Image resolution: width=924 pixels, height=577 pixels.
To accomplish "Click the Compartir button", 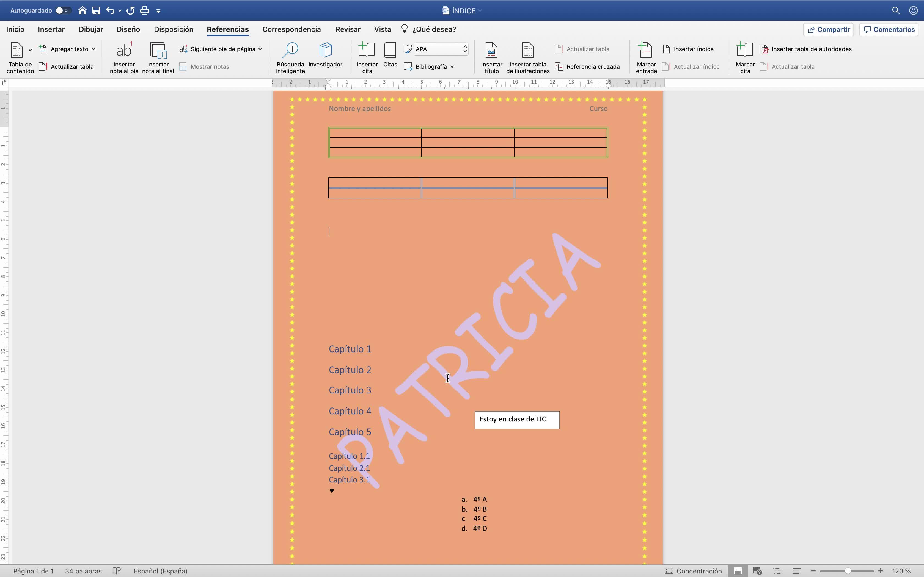I will click(829, 29).
